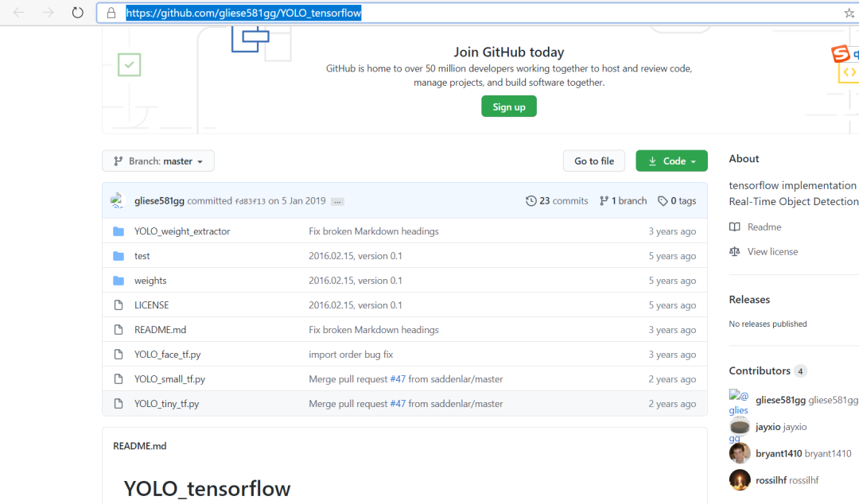Click the Go to file button
The image size is (859, 504).
[x=594, y=161]
